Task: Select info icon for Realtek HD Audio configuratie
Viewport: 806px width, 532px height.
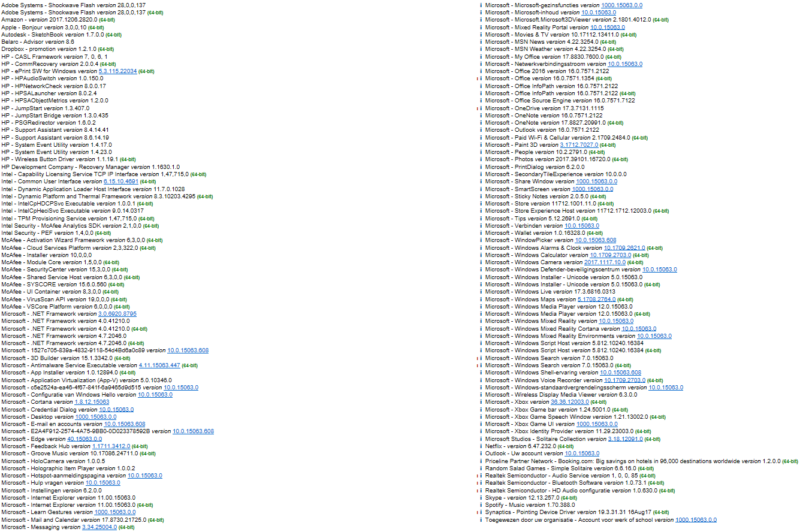Action: 481,491
